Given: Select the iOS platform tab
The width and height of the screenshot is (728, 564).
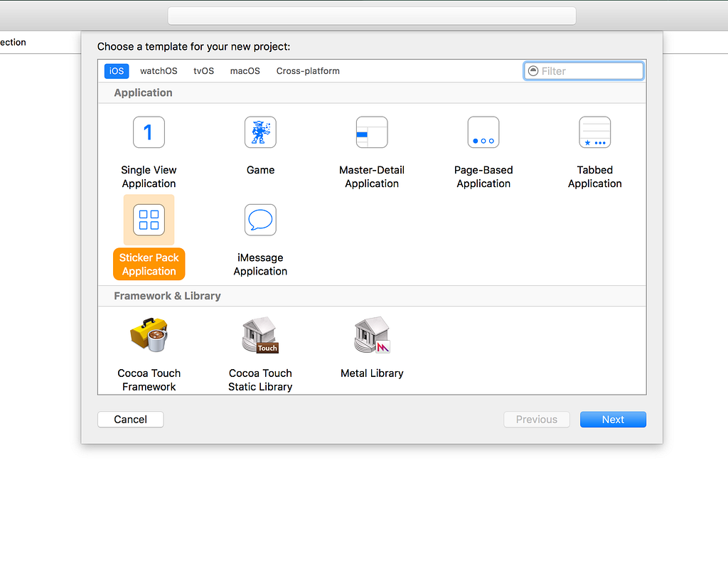Looking at the screenshot, I should [117, 71].
